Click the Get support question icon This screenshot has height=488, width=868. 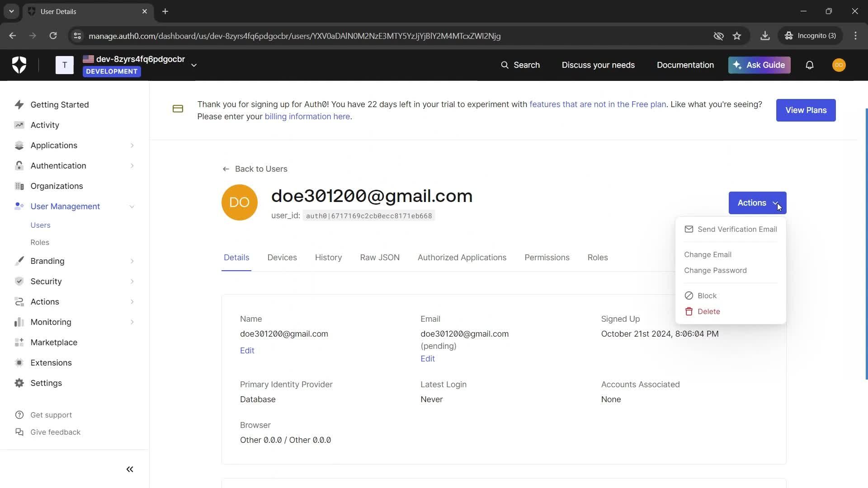pos(19,415)
